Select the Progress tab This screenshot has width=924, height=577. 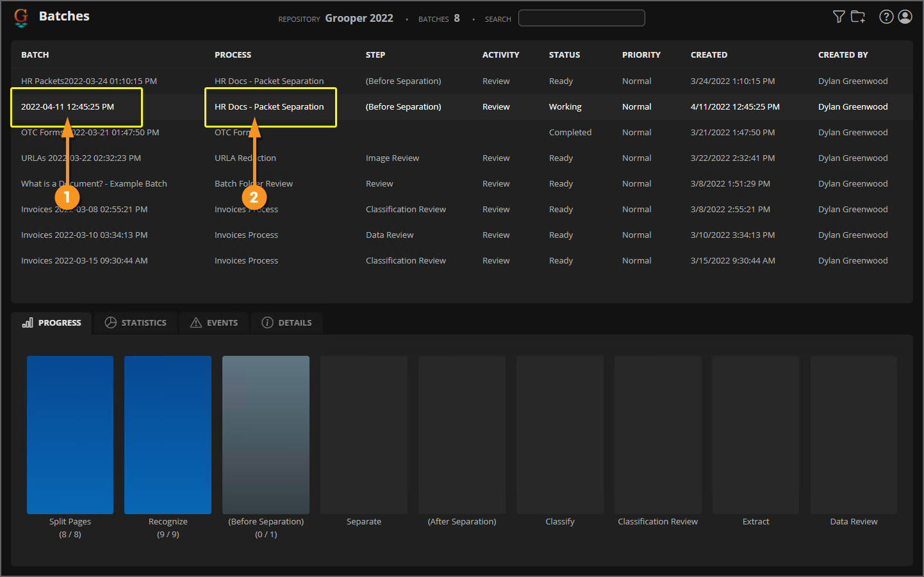click(x=52, y=322)
